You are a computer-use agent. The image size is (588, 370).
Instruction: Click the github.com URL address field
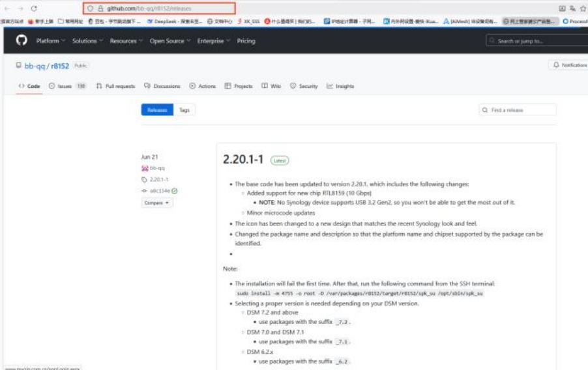pos(159,8)
